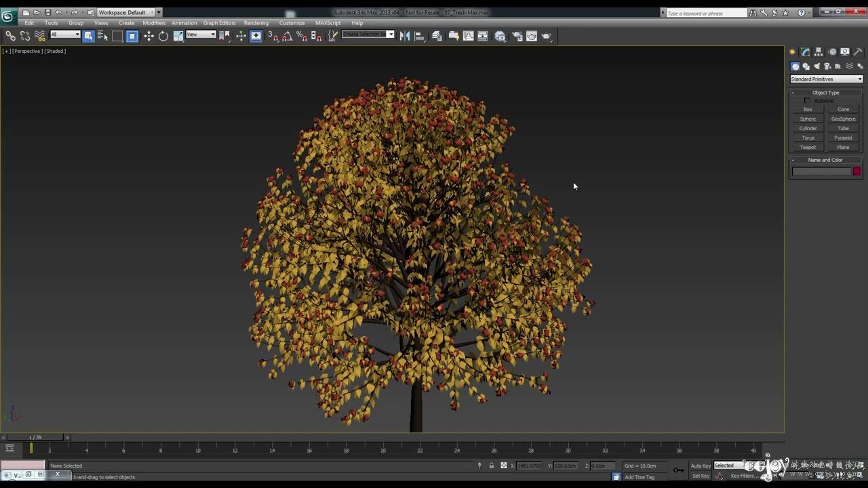The height and width of the screenshot is (488, 868).
Task: Click the object name input field
Action: coord(821,171)
